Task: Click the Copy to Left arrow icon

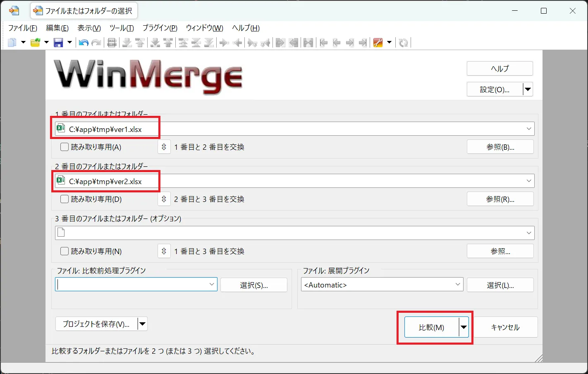Action: pos(237,42)
